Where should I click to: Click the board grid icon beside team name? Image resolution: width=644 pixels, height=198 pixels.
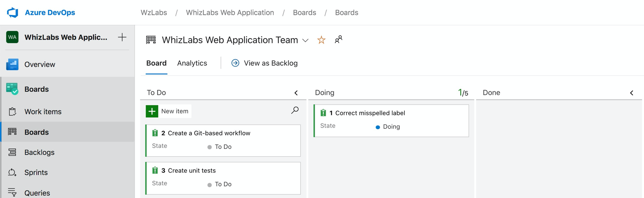click(151, 40)
